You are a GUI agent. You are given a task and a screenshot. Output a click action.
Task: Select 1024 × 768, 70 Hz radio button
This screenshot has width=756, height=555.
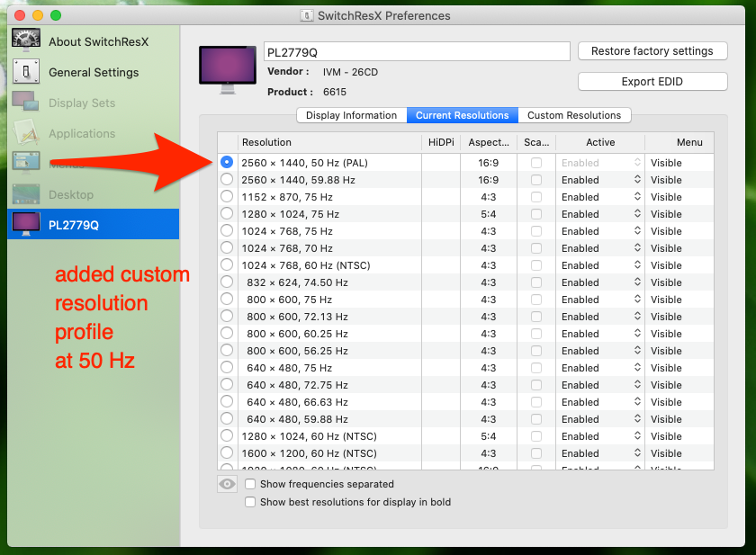pyautogui.click(x=227, y=247)
